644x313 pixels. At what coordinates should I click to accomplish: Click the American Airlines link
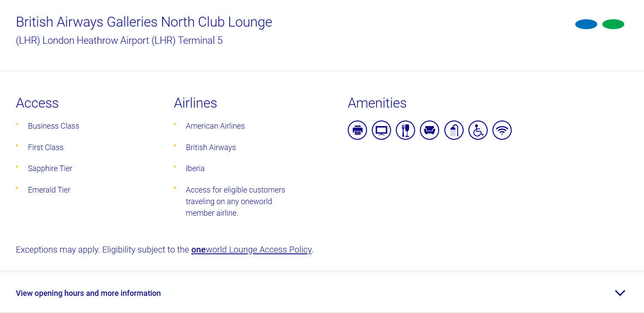point(215,126)
